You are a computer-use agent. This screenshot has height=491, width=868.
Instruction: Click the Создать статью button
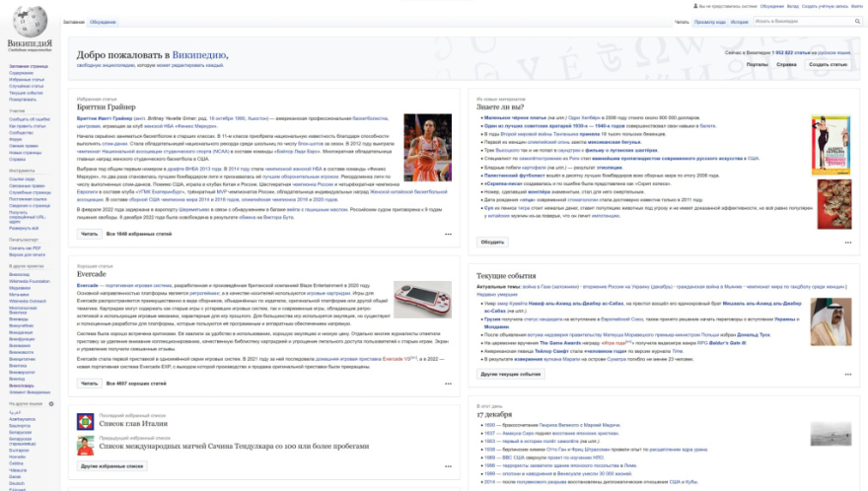828,64
